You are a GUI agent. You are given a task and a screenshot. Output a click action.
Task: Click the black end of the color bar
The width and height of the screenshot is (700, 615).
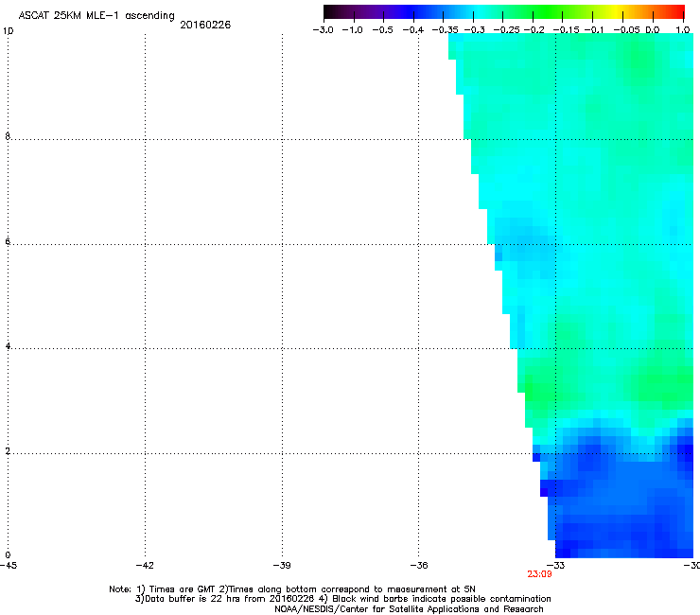pyautogui.click(x=330, y=11)
